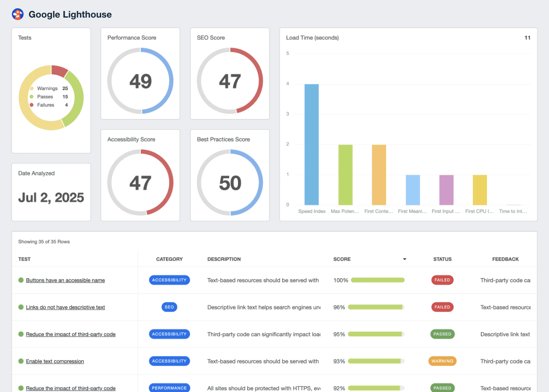Image resolution: width=549 pixels, height=392 pixels.
Task: Click the Google Lighthouse logo icon
Action: pos(18,14)
